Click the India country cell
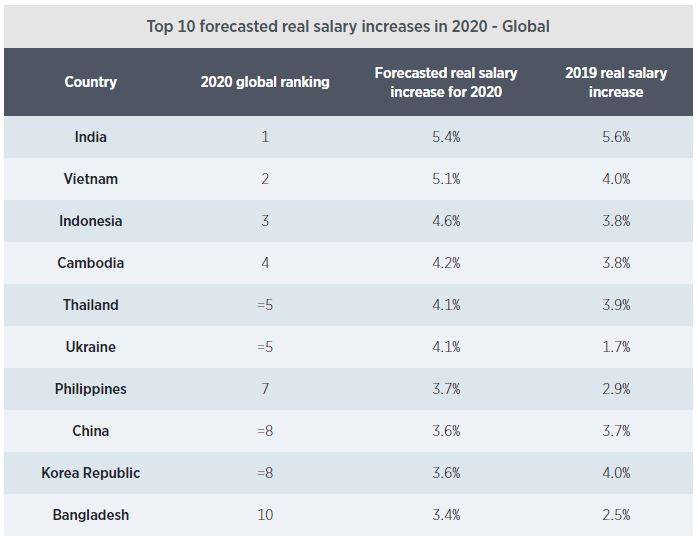This screenshot has width=698, height=541. [90, 137]
